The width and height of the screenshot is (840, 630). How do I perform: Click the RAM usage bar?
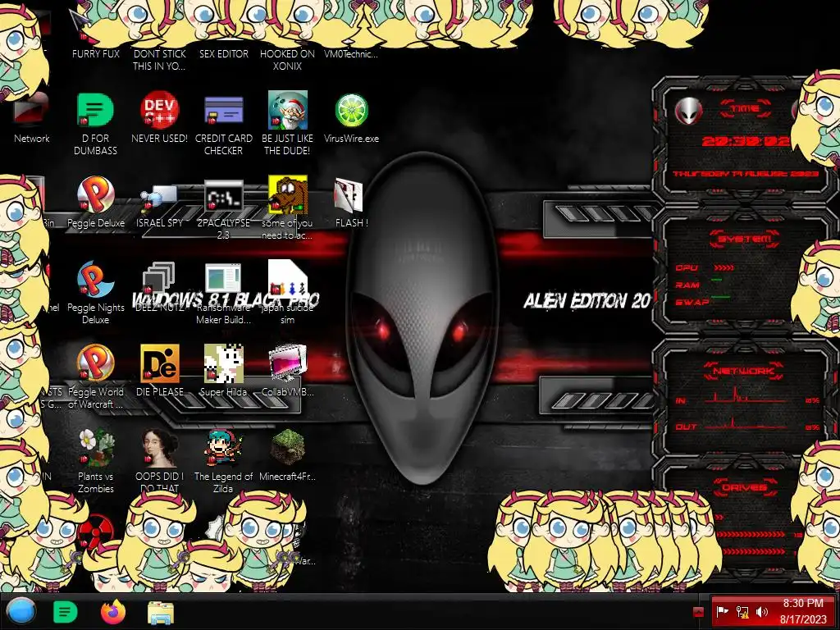pyautogui.click(x=717, y=280)
